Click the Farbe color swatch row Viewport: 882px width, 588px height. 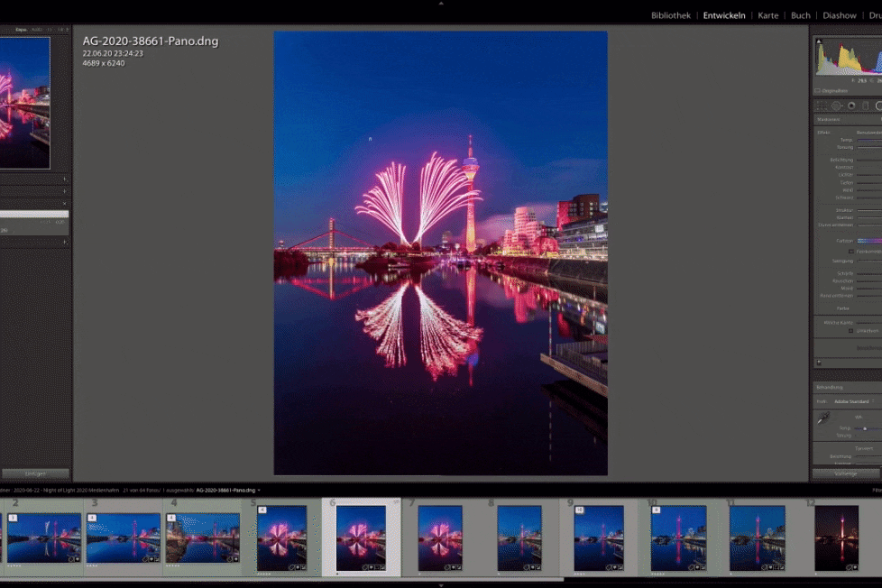850,308
